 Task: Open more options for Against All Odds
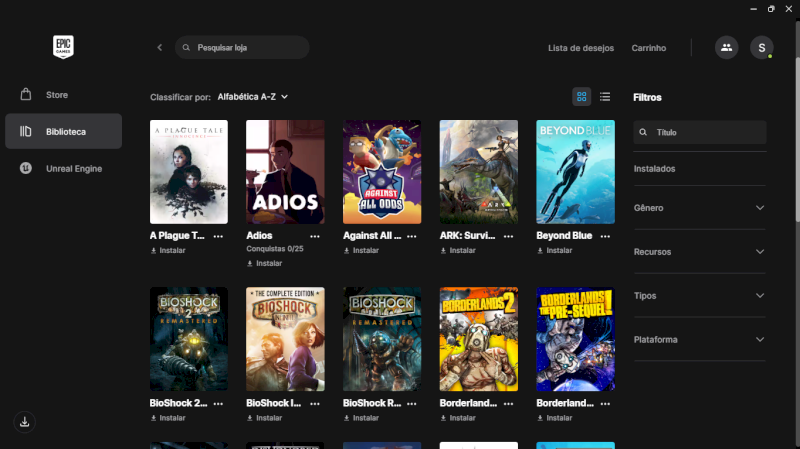point(412,236)
